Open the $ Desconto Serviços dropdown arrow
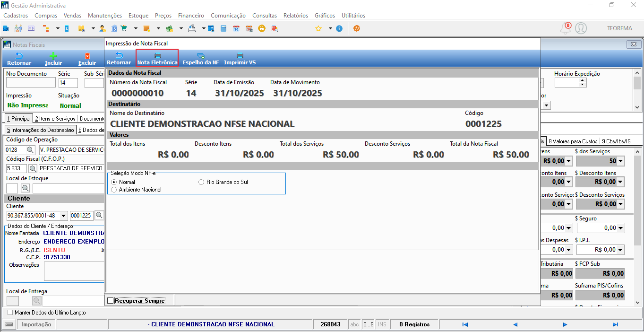This screenshot has width=644, height=332. pos(620,204)
